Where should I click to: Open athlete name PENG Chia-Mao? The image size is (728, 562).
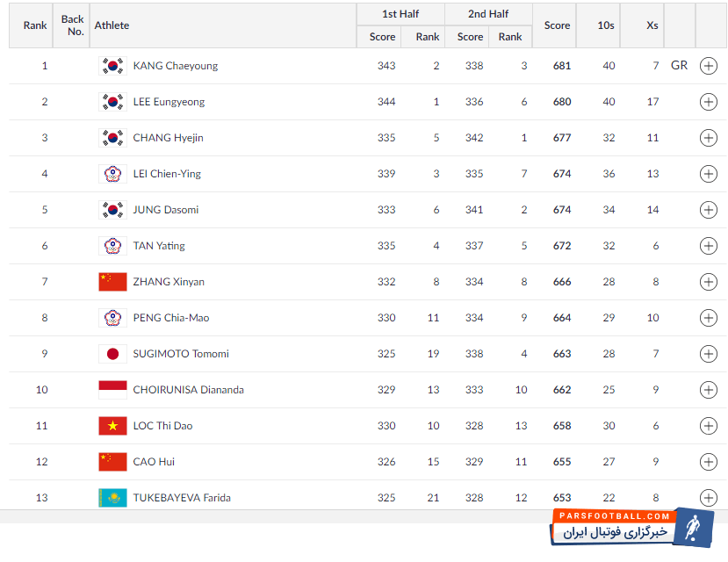171,318
